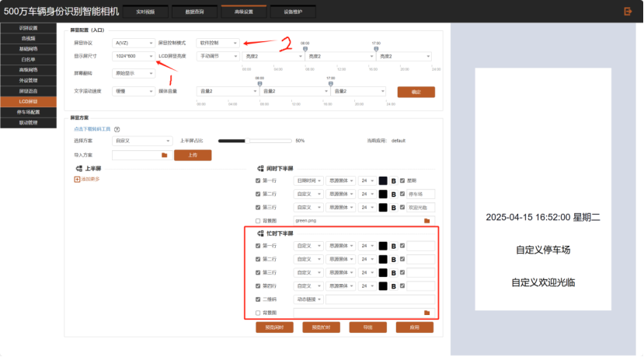644x357 pixels.
Task: Click the 停车场 text field in idle 第二行
Action: pyautogui.click(x=420, y=194)
